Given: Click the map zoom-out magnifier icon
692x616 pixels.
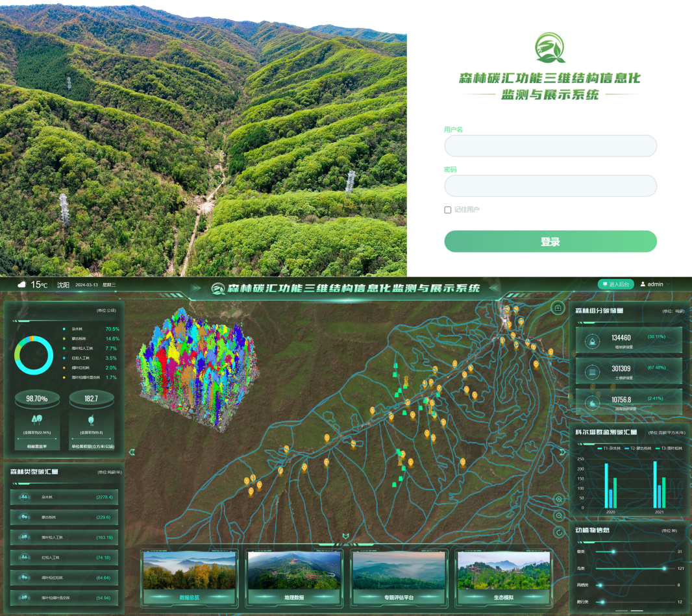Looking at the screenshot, I should [x=559, y=515].
